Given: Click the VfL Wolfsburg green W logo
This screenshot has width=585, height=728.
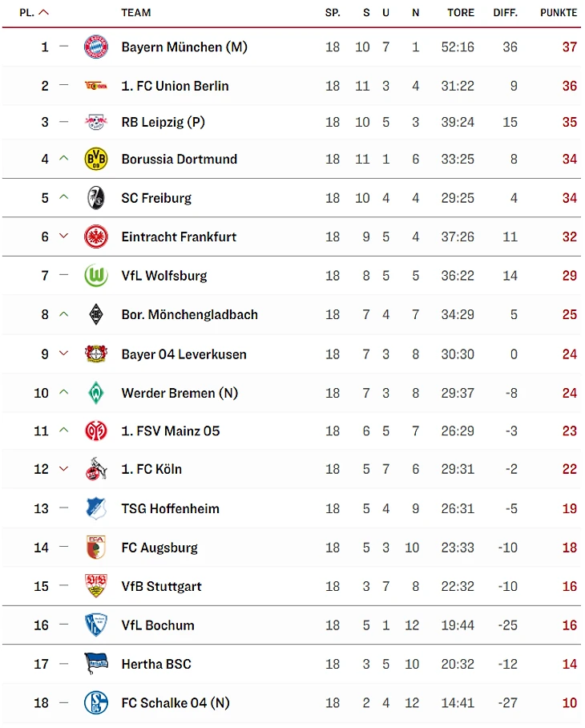Looking at the screenshot, I should pyautogui.click(x=96, y=276).
